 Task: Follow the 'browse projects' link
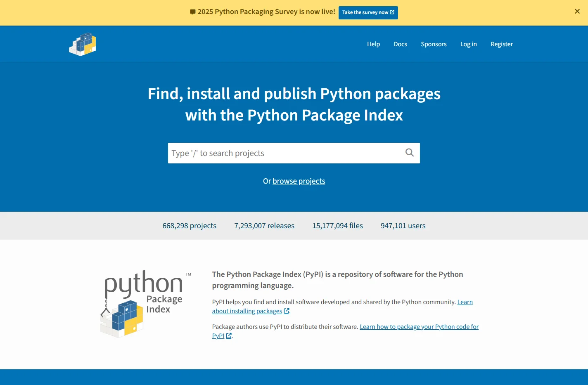click(299, 181)
